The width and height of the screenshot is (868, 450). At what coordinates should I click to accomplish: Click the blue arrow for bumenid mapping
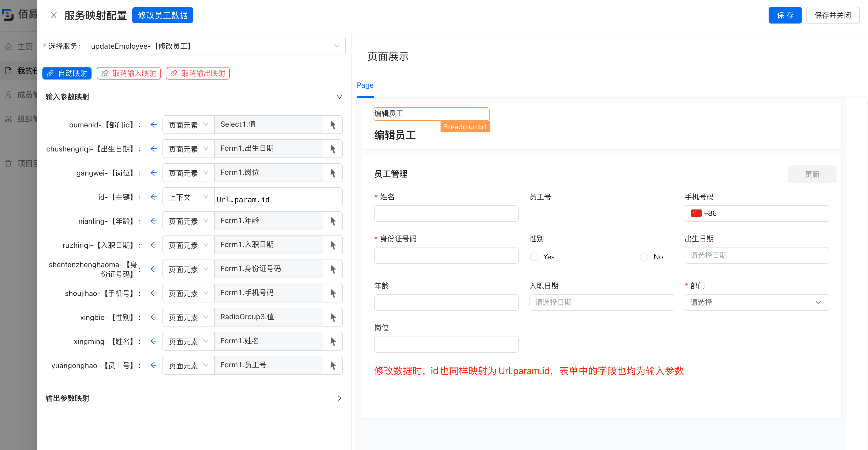[x=154, y=125]
